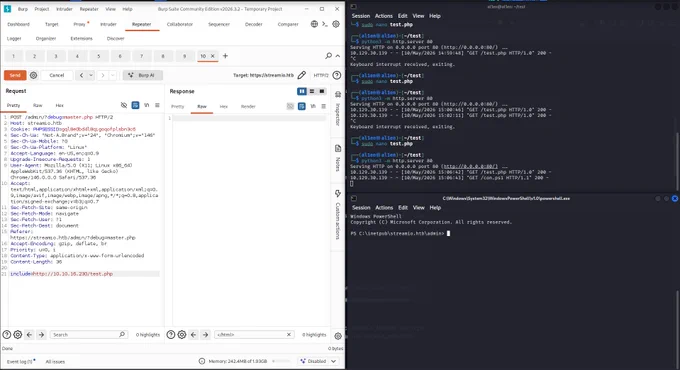
Task: Open the Extensions tab
Action: (82, 38)
